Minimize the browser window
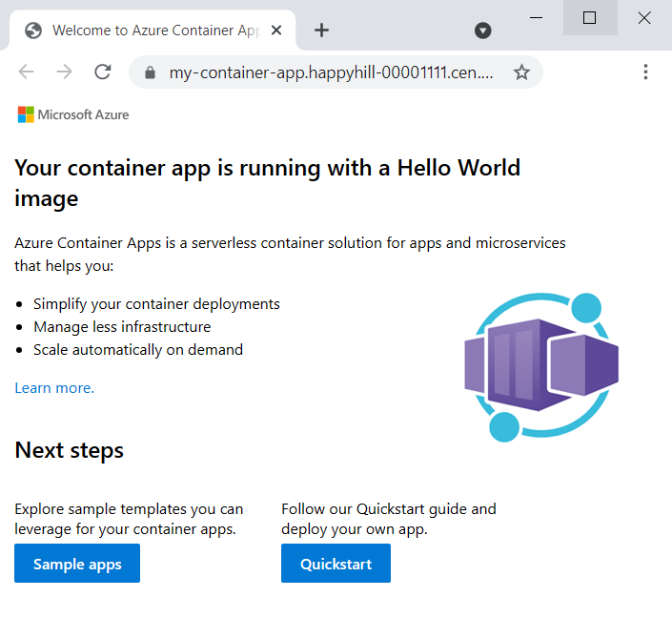Image resolution: width=672 pixels, height=618 pixels. 535,17
